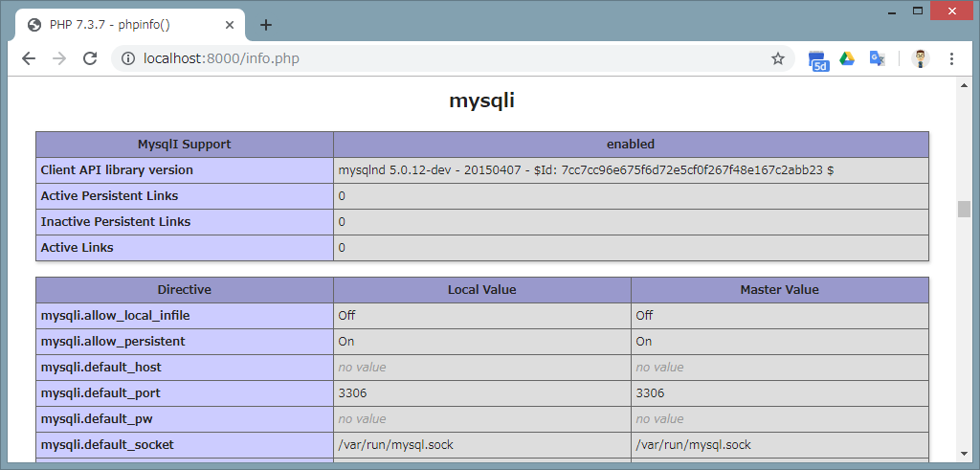Open the calendar extension with 5d badge
This screenshot has width=980, height=470.
(818, 59)
